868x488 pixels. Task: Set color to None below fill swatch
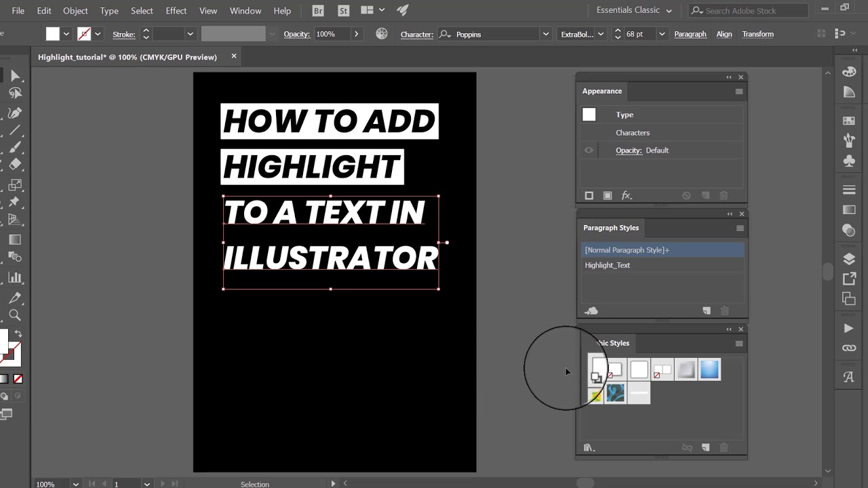click(18, 379)
